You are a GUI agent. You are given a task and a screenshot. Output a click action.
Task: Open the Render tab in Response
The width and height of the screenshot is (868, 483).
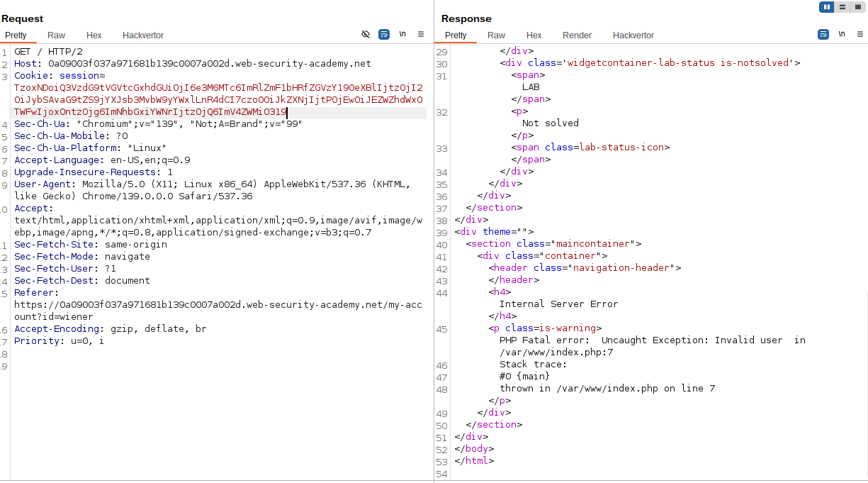pyautogui.click(x=577, y=35)
